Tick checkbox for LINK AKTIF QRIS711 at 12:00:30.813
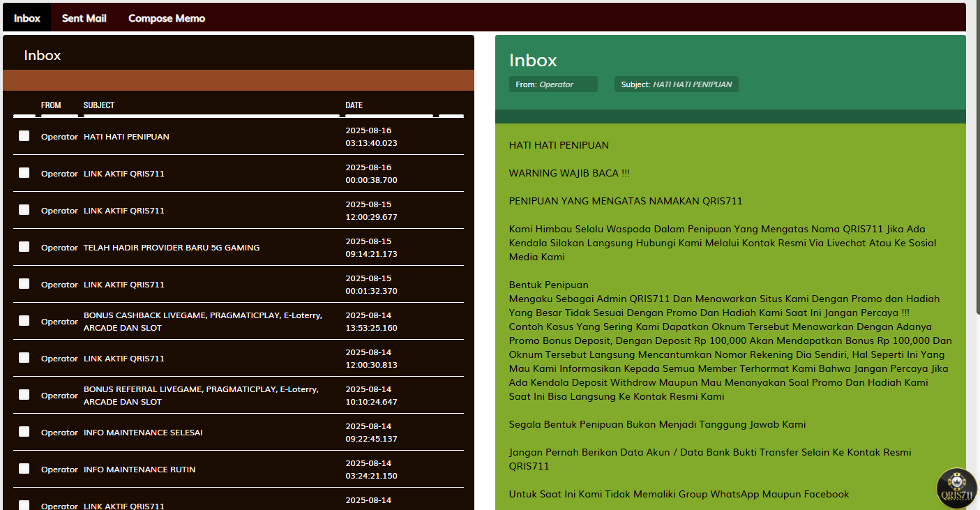Image resolution: width=980 pixels, height=510 pixels. point(24,358)
